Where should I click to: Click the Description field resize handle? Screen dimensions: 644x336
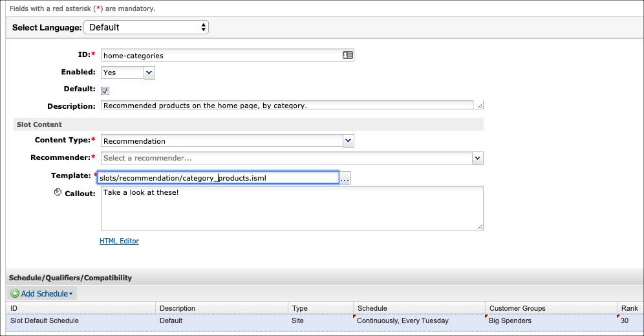480,106
